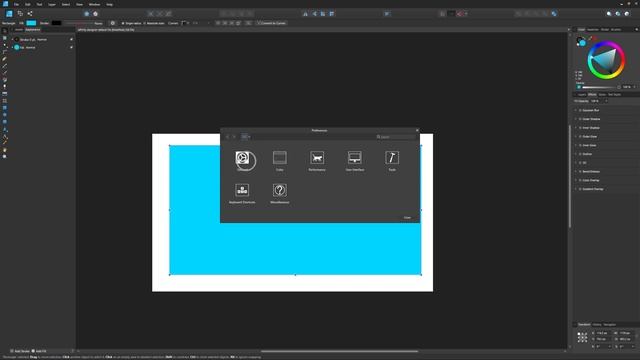Click the gear icon in context toolbar
The image size is (640, 360).
click(x=113, y=23)
